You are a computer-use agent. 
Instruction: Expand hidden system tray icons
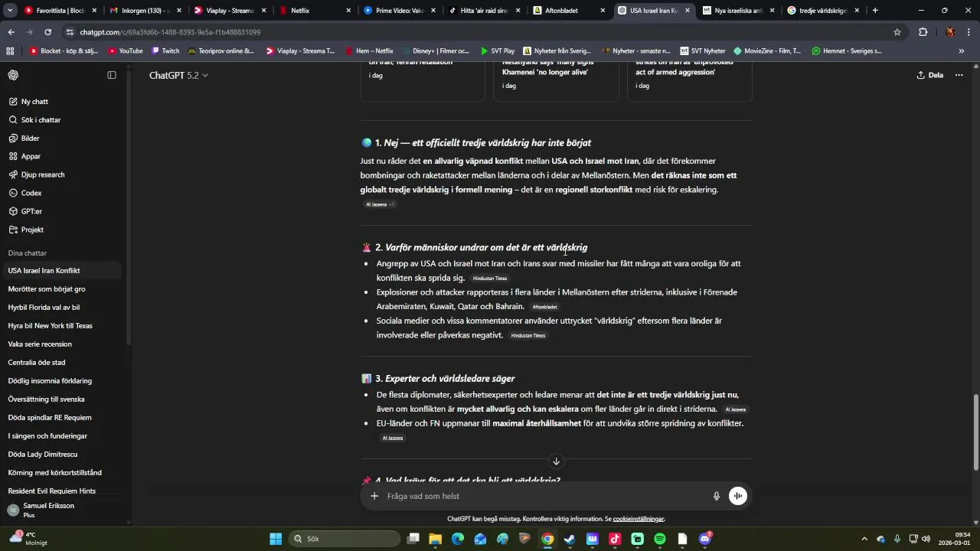pos(864,539)
